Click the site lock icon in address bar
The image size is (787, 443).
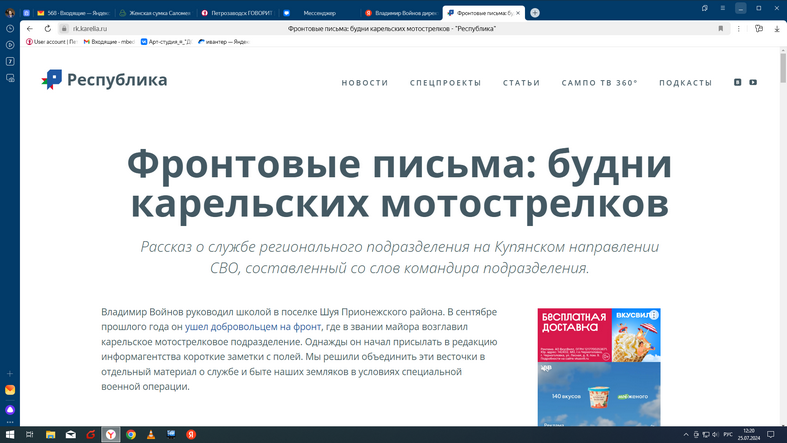pos(64,29)
